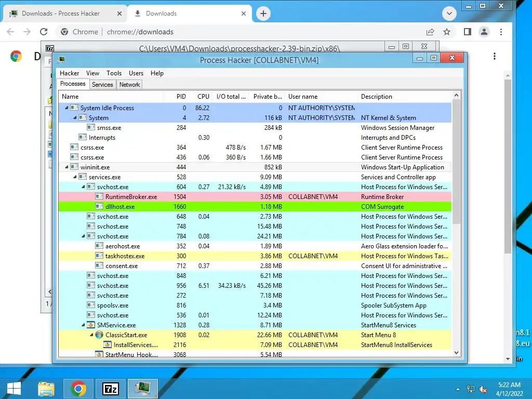Image resolution: width=532 pixels, height=399 pixels.
Task: Click the taskhostex.exe process icon
Action: click(x=99, y=256)
